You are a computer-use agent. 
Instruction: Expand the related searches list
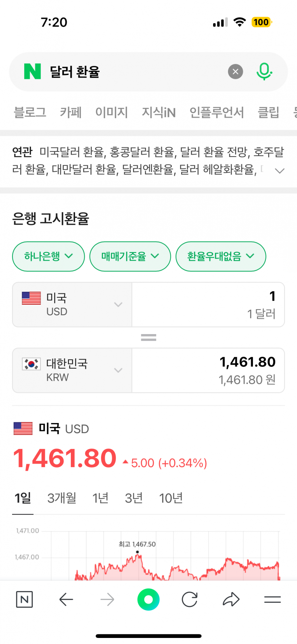pyautogui.click(x=280, y=171)
